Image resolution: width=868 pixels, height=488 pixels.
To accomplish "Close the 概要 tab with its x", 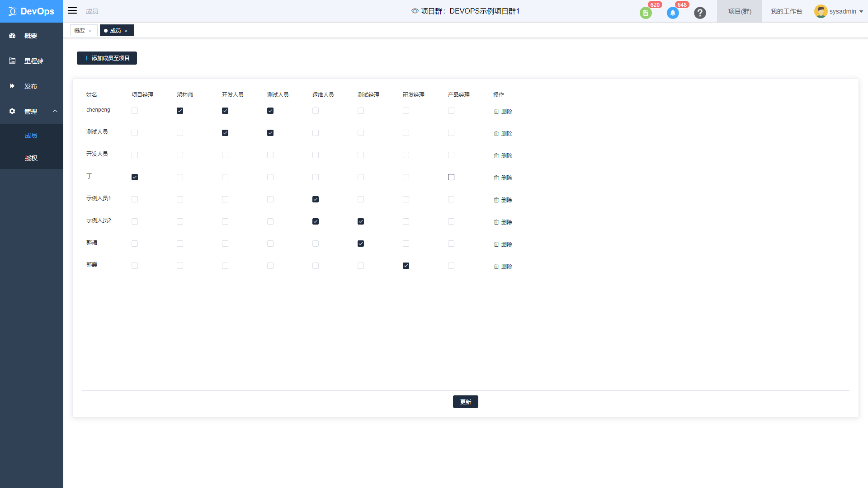I will click(x=90, y=31).
